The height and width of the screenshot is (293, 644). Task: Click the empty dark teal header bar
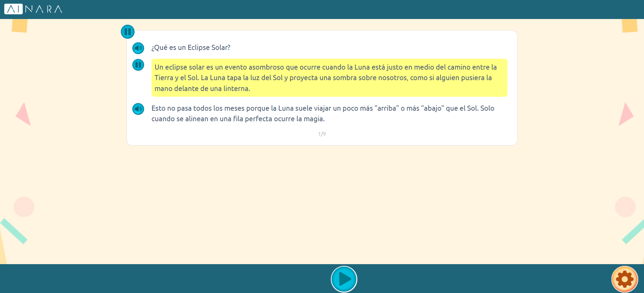point(340,9)
